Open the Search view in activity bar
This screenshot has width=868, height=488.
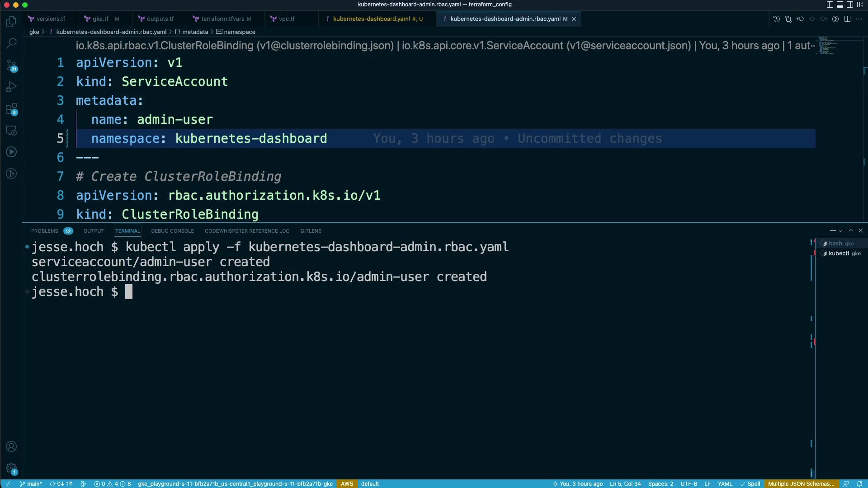click(11, 43)
